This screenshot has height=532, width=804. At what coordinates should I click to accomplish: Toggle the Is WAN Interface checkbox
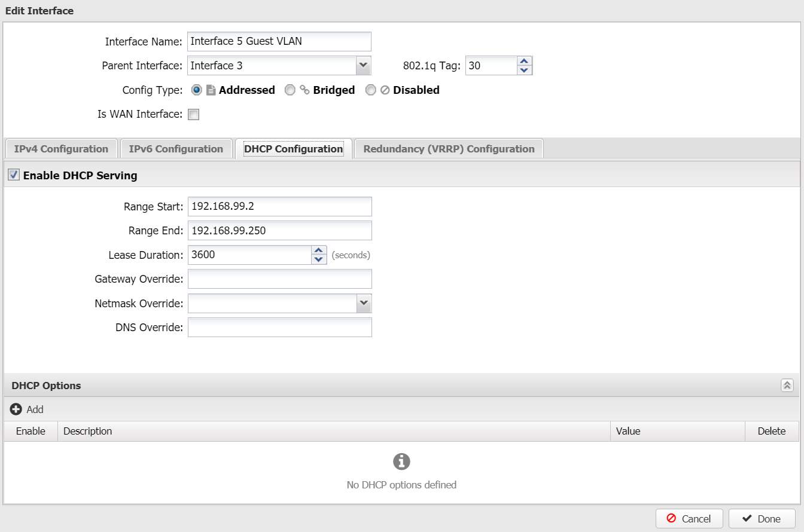tap(194, 115)
